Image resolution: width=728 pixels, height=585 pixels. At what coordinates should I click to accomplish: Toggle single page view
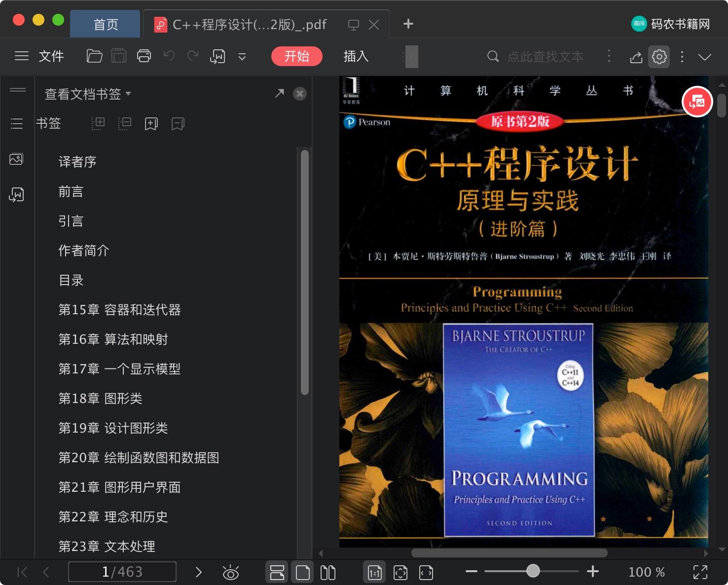click(x=302, y=572)
